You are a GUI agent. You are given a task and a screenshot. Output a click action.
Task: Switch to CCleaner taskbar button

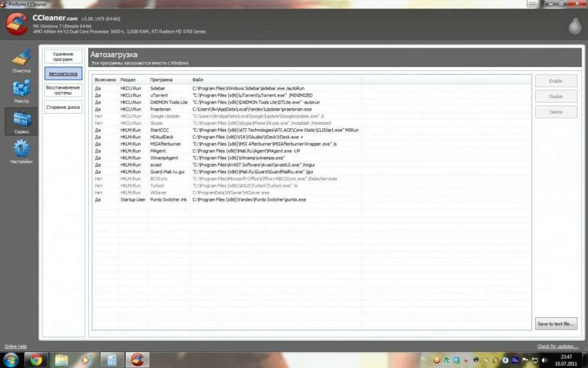pos(137,360)
